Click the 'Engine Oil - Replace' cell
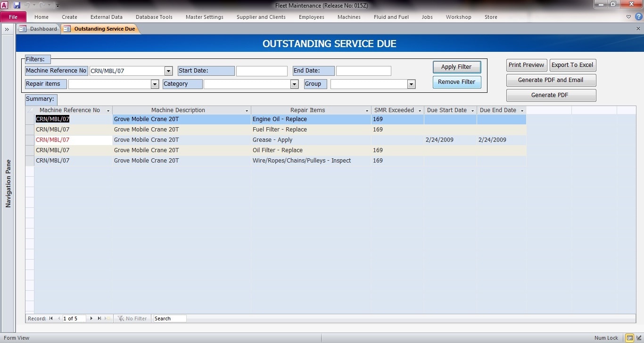Viewport: 644px width, 343px height. 311,119
